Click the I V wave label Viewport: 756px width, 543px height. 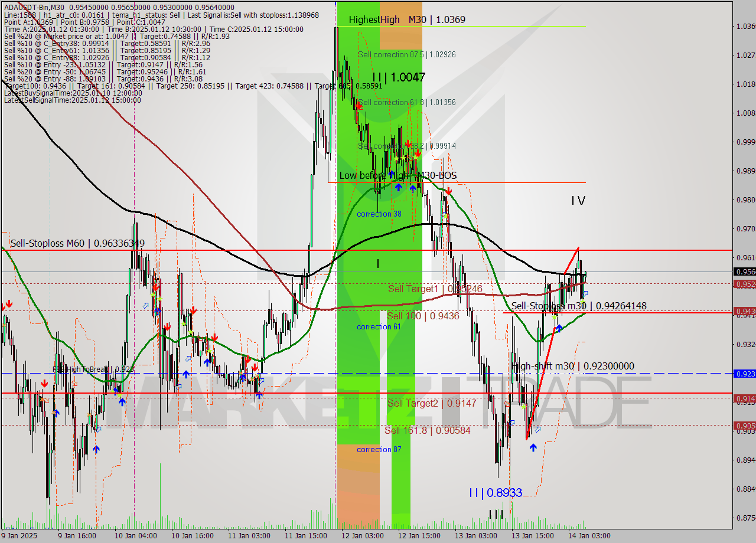(578, 201)
